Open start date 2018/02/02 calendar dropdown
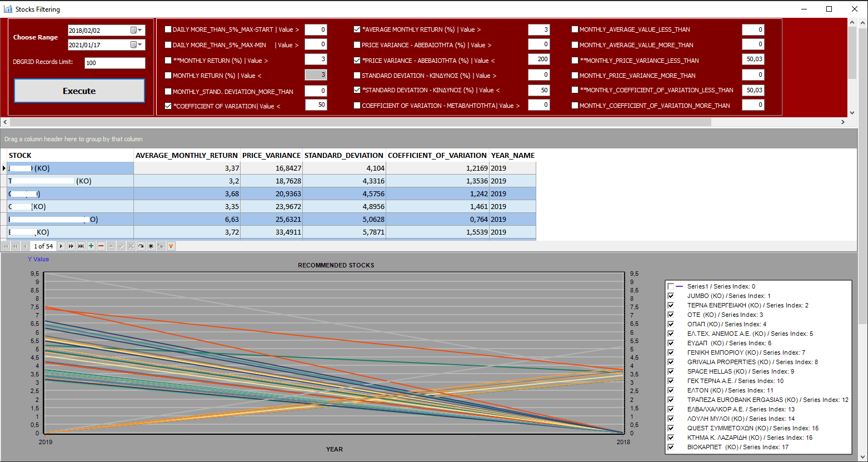The image size is (868, 462). tap(137, 30)
